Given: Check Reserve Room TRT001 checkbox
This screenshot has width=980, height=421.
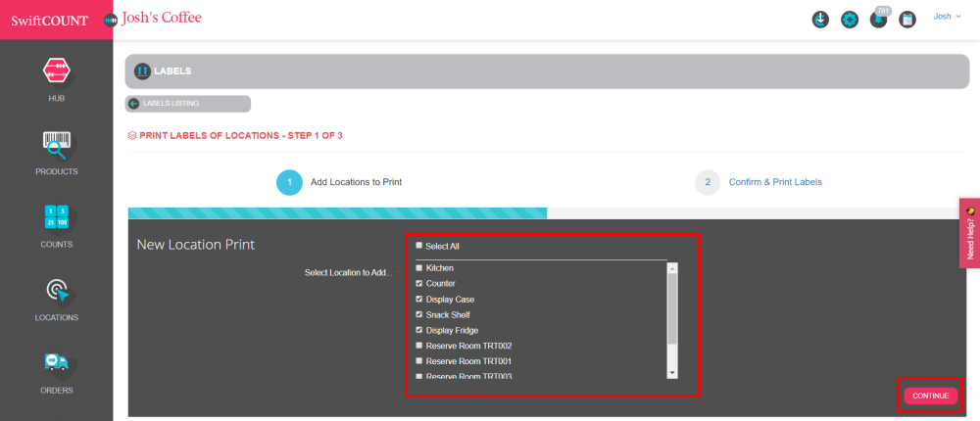Looking at the screenshot, I should click(418, 360).
